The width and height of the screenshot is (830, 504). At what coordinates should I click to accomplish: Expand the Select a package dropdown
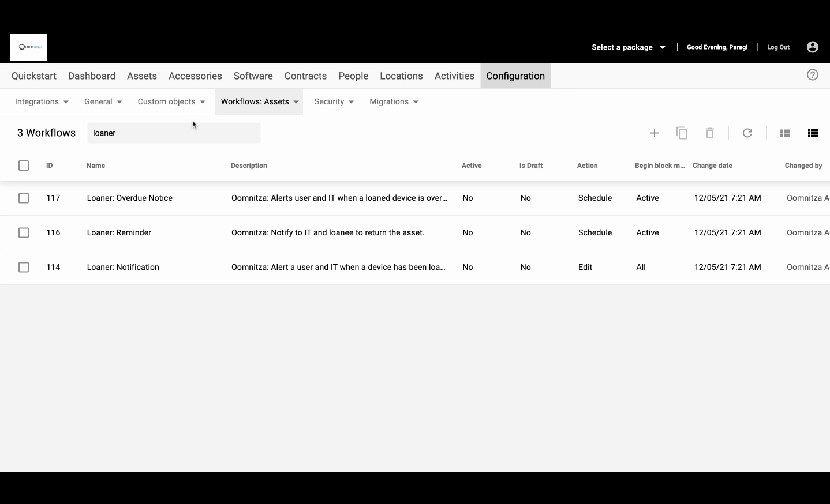pyautogui.click(x=628, y=47)
